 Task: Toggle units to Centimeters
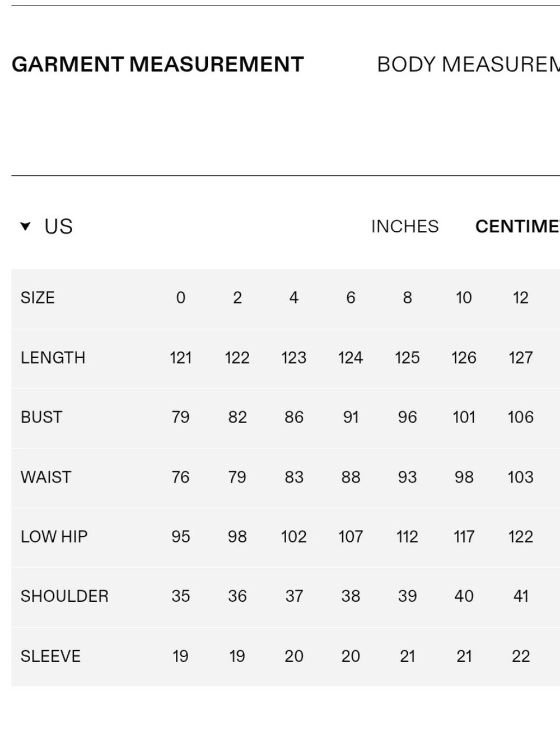517,226
